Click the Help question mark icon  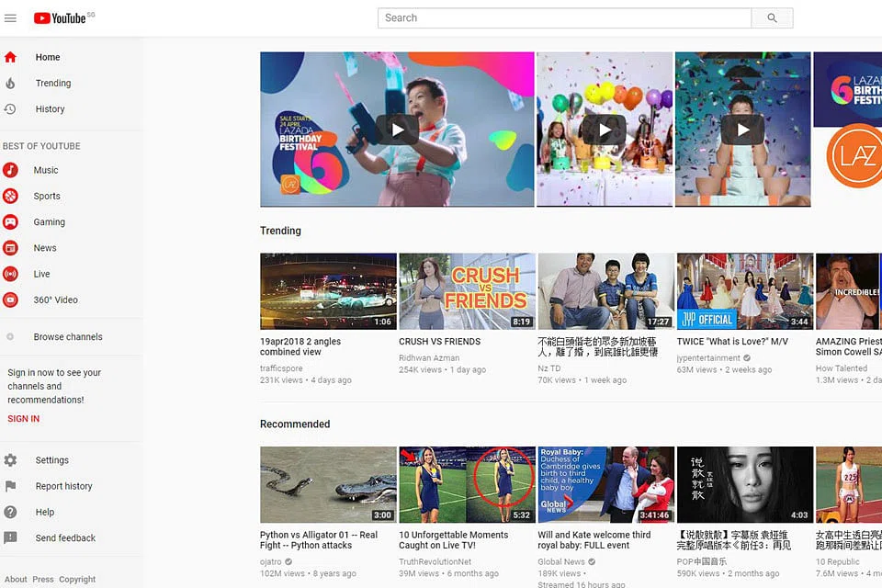point(10,512)
